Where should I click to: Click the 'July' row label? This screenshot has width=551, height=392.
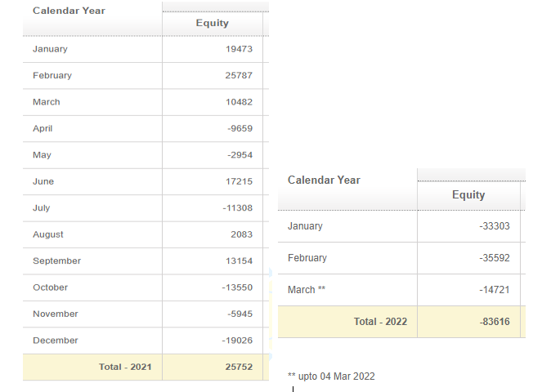42,208
